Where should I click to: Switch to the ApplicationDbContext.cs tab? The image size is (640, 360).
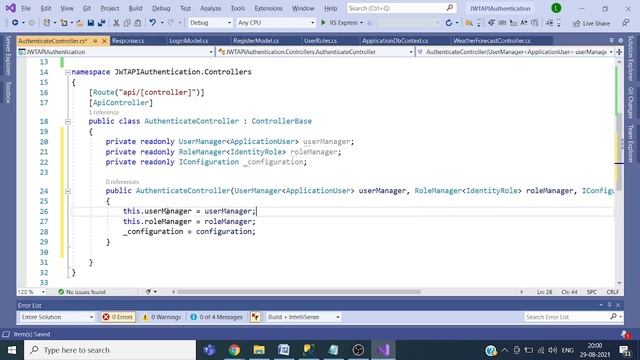point(395,41)
